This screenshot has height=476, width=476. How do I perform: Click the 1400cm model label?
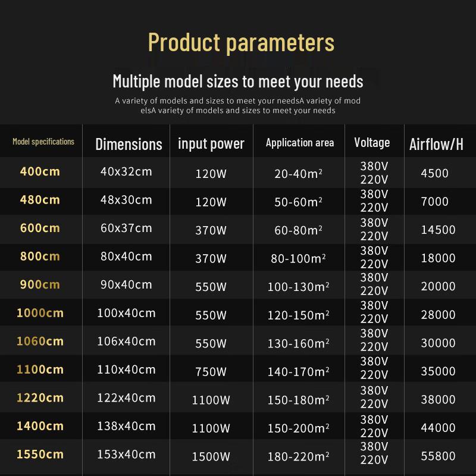(x=40, y=426)
